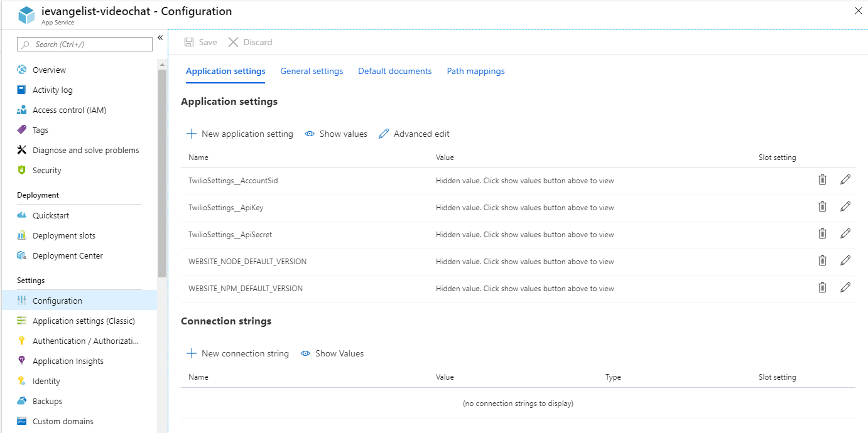This screenshot has height=433, width=868.
Task: Focus the Search (Ctrl+/) box
Action: click(85, 45)
